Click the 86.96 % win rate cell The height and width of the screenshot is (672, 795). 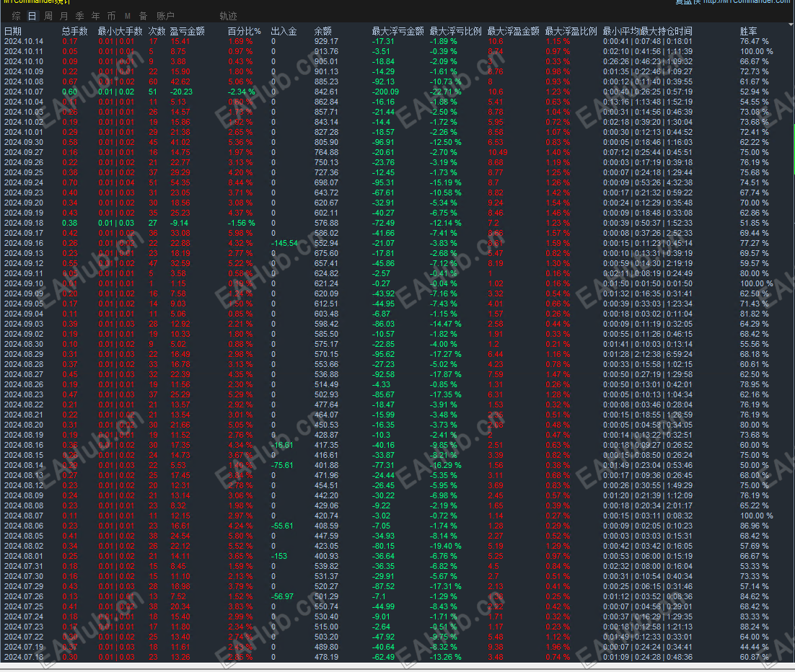[754, 526]
